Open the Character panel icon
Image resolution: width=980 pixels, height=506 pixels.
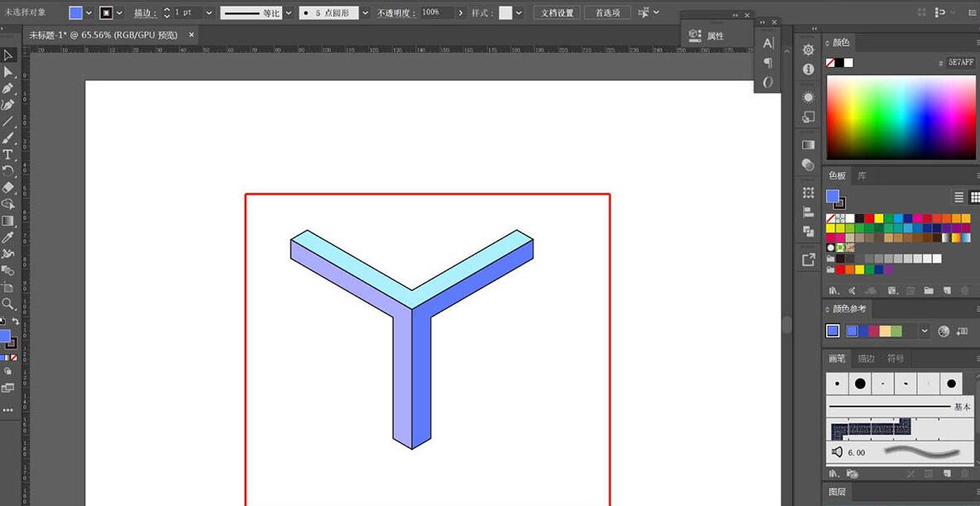(x=768, y=43)
